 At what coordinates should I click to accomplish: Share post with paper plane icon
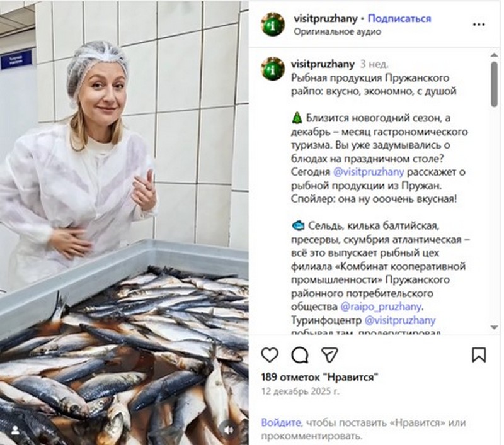pos(329,355)
